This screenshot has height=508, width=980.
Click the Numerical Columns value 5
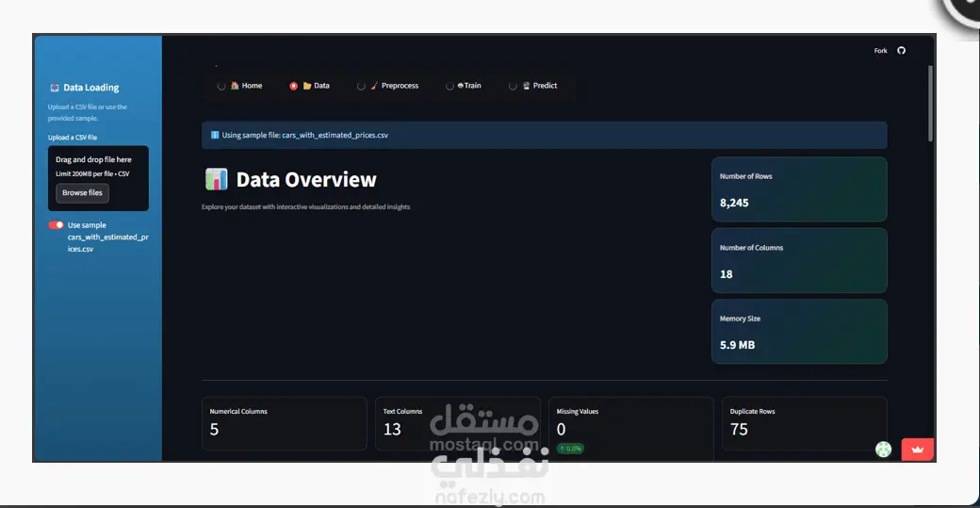click(x=215, y=429)
